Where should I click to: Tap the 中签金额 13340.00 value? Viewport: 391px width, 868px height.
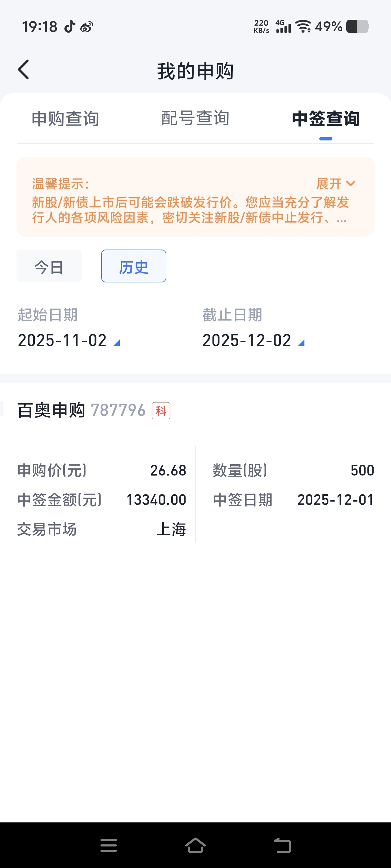pos(156,500)
